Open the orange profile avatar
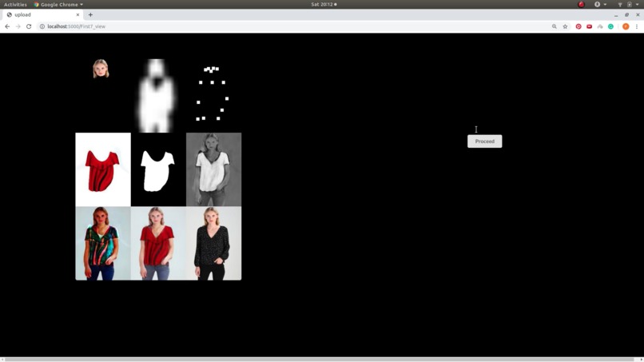 click(x=626, y=26)
